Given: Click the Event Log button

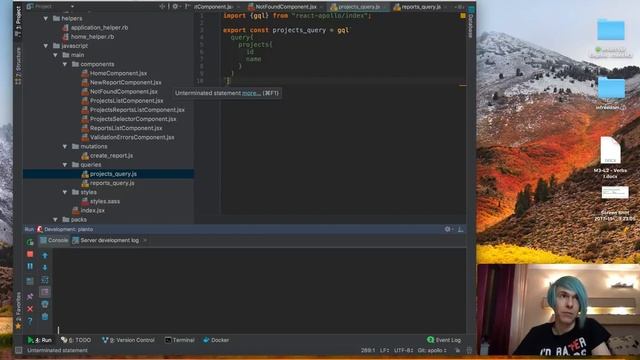Looking at the screenshot, I should 444,340.
